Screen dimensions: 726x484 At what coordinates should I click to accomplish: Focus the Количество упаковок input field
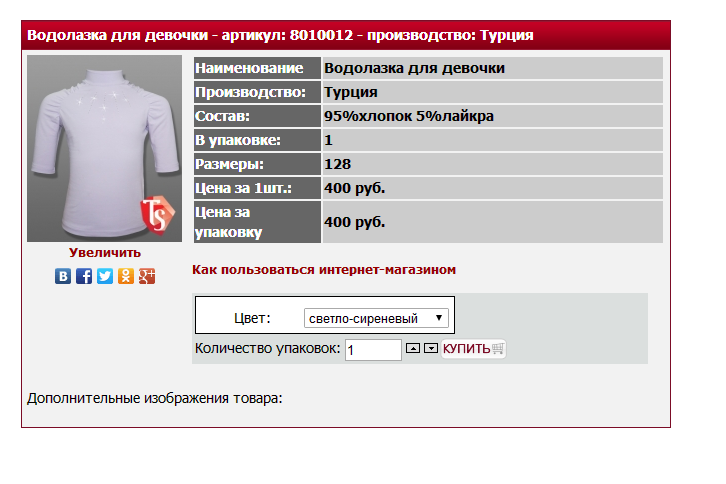tap(372, 350)
